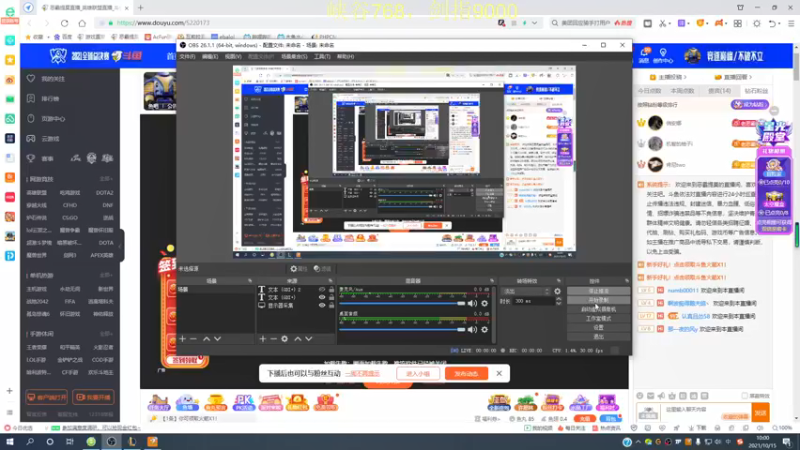This screenshot has width=800, height=450.
Task: Click 设置 button in OBS controls
Action: pos(598,328)
